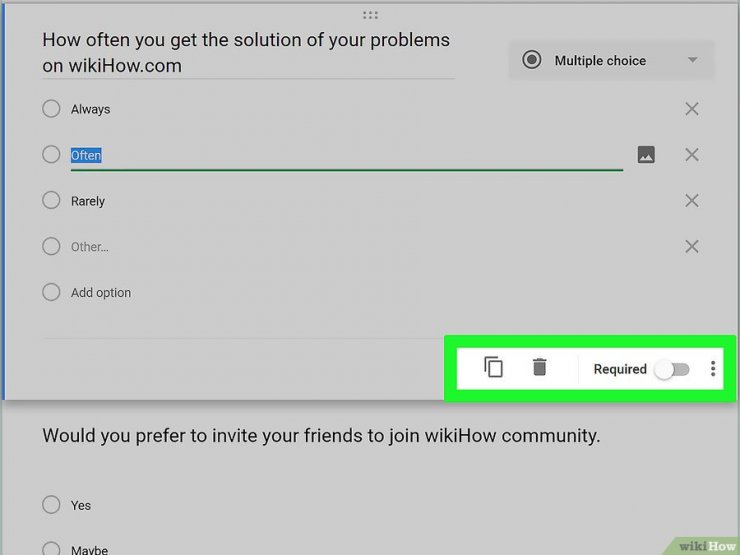Remove the Rarely option
Viewport: 740px width, 555px height.
(x=692, y=201)
